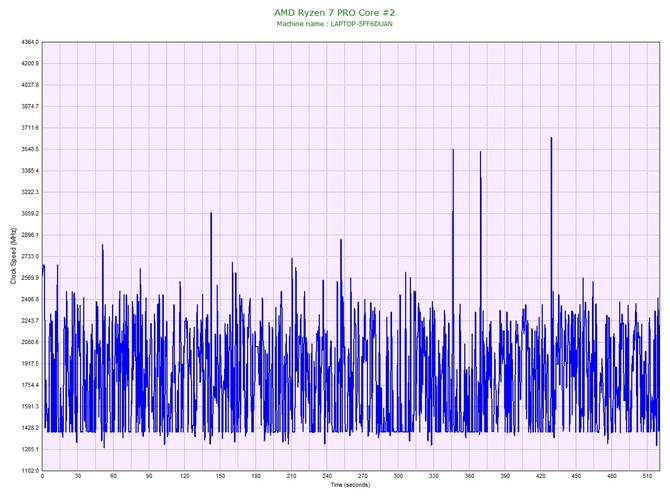Click the 270 tick on the time axis
The image size is (670, 502).
pos(363,476)
